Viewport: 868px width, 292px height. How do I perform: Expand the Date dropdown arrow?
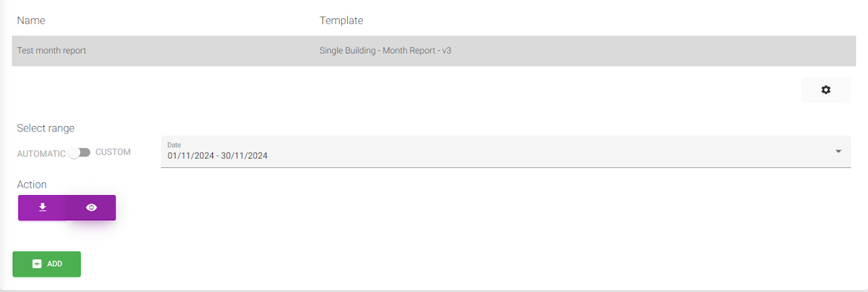coord(838,151)
